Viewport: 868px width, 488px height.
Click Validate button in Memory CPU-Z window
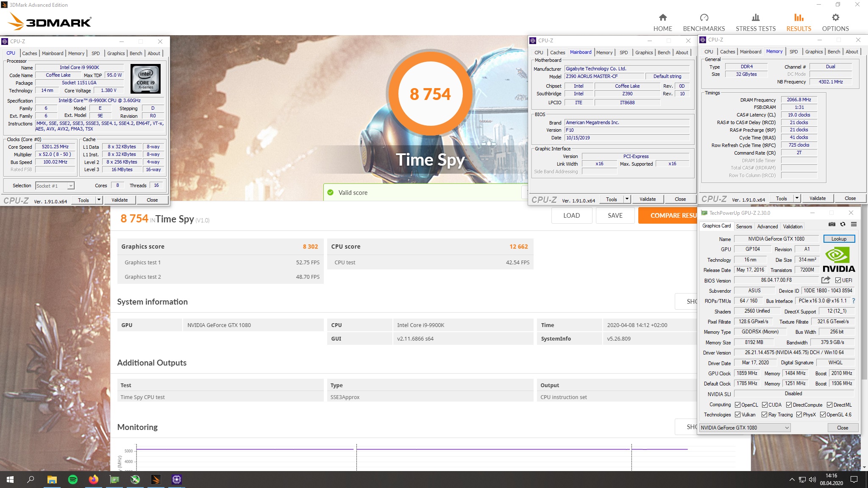817,198
